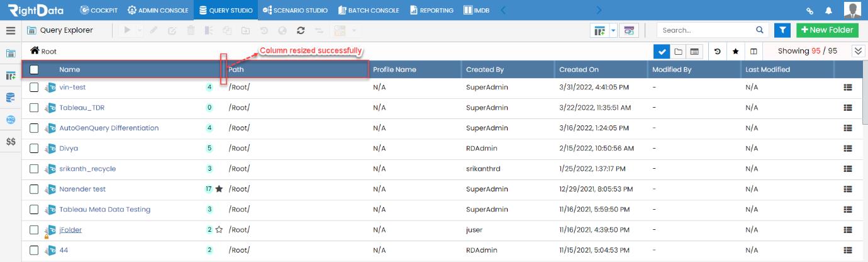Viewport: 868px width, 262px height.
Task: Open row actions menu for Narender test
Action: [847, 189]
